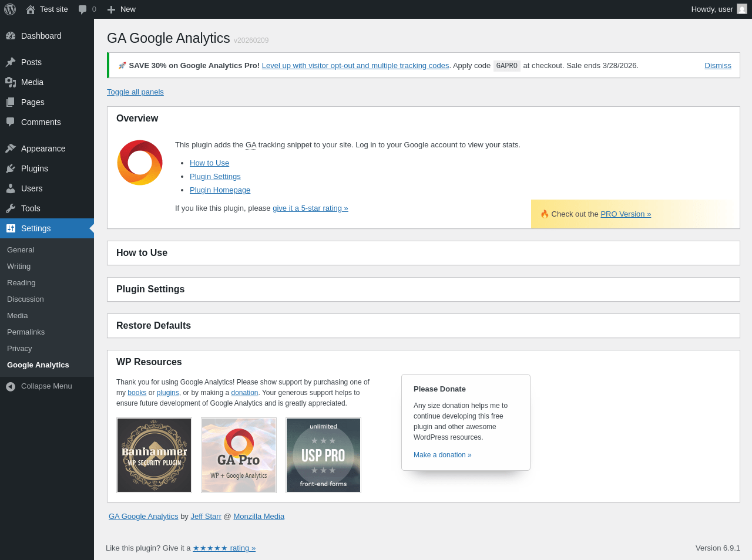Toggle all panels
This screenshot has height=560, width=752.
pos(135,92)
